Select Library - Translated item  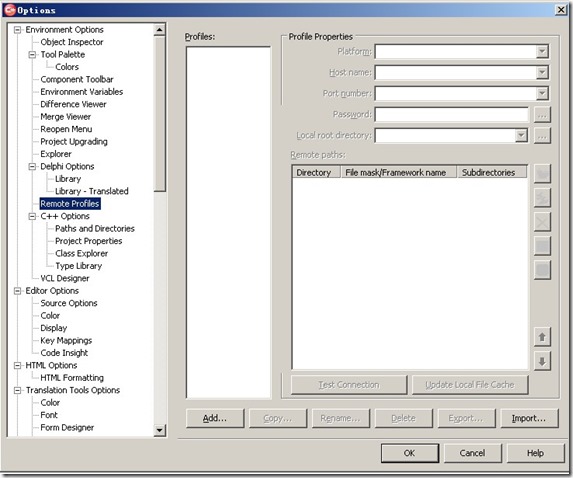92,191
